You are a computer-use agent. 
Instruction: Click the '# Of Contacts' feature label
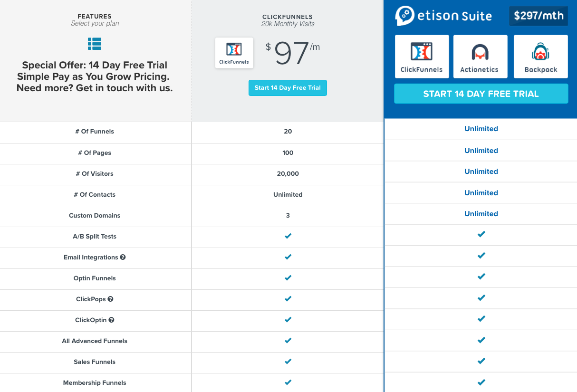tap(95, 195)
